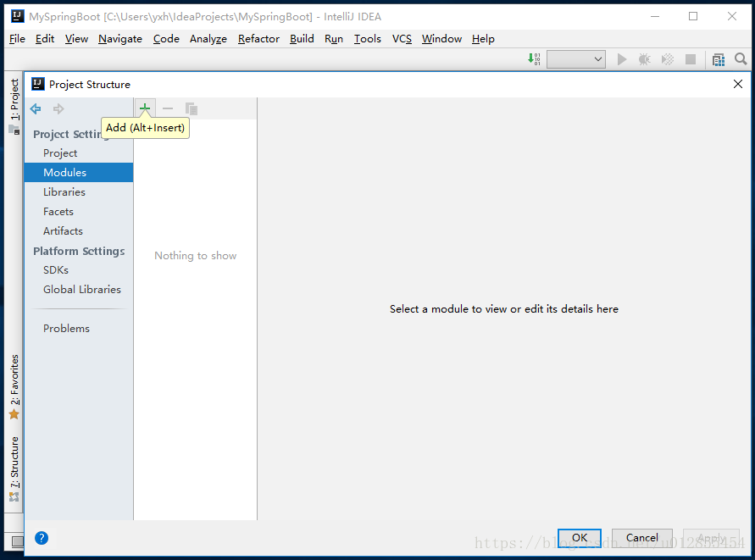Image resolution: width=755 pixels, height=560 pixels.
Task: Select the Problems item
Action: [x=66, y=329]
